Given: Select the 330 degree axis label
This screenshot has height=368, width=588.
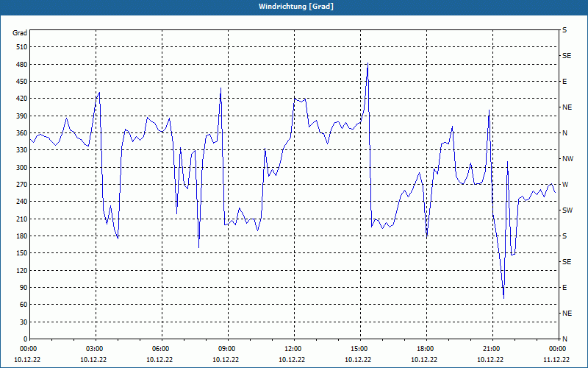Looking at the screenshot, I should (x=21, y=150).
